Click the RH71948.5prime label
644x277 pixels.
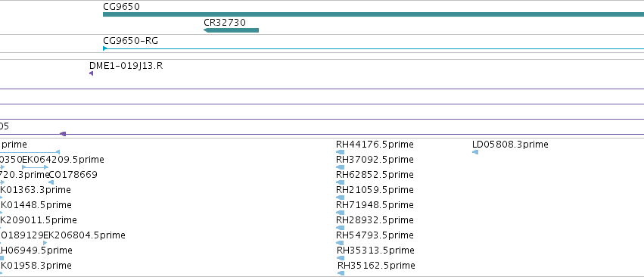(375, 204)
